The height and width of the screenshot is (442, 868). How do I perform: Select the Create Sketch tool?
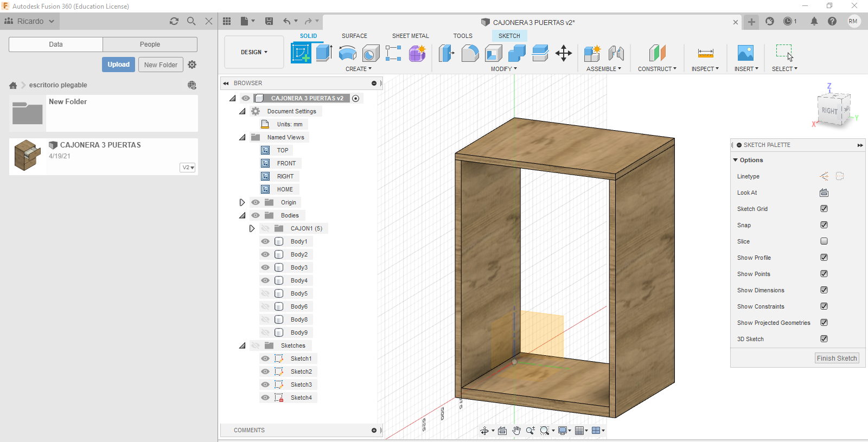301,53
